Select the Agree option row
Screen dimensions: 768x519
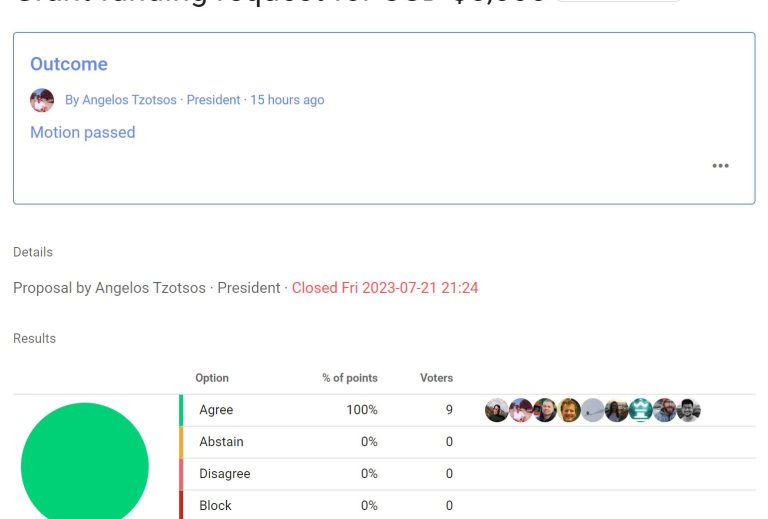point(467,410)
